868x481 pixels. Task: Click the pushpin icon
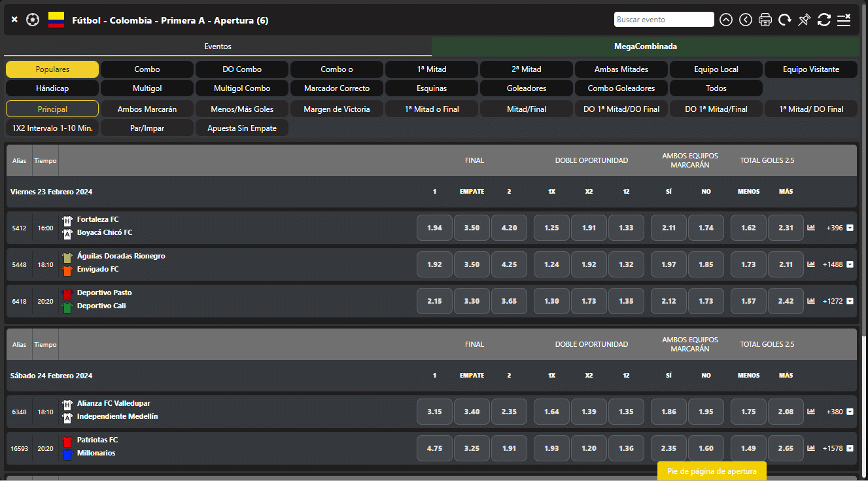tap(805, 20)
